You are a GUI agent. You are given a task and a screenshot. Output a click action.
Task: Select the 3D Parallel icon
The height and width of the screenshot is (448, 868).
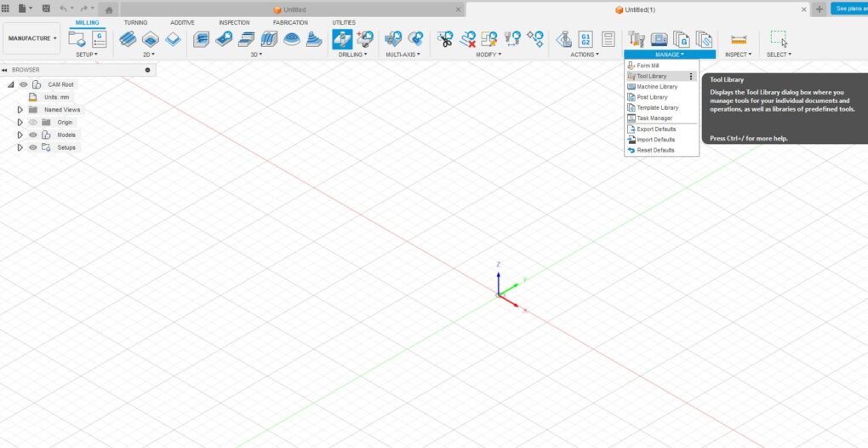269,39
